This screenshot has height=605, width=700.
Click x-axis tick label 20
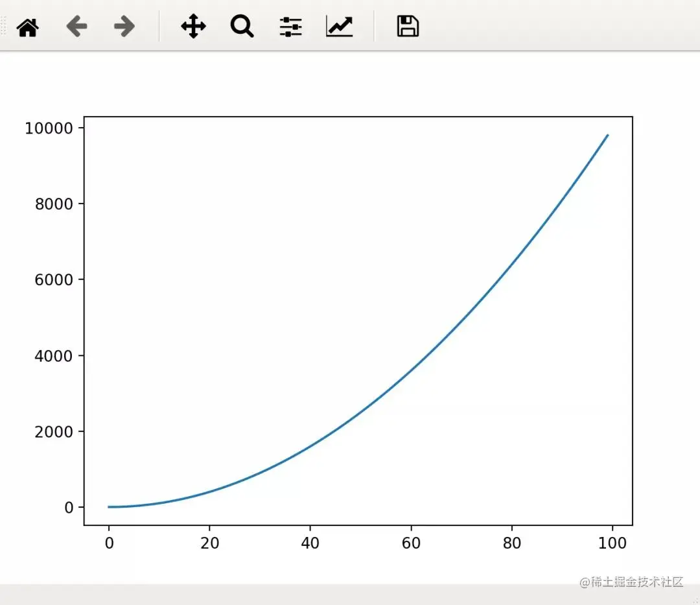point(209,543)
